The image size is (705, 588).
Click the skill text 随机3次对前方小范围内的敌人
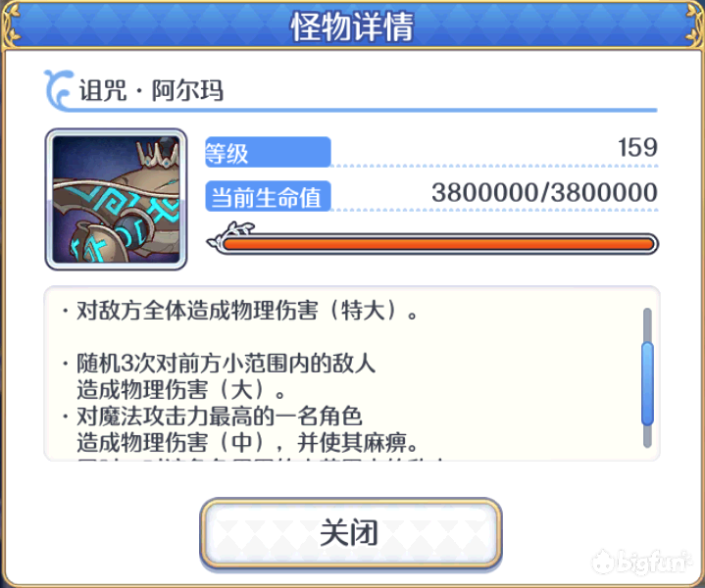pyautogui.click(x=226, y=364)
